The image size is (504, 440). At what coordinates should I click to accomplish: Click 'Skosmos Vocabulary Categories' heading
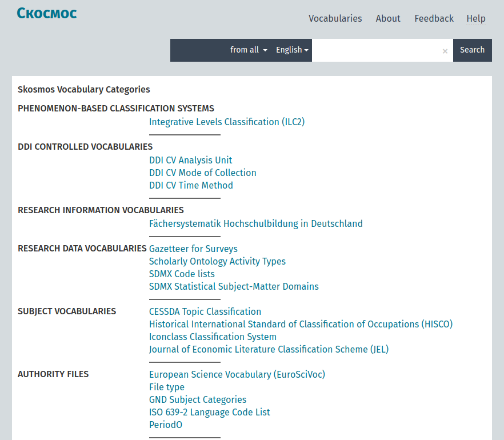coord(83,89)
